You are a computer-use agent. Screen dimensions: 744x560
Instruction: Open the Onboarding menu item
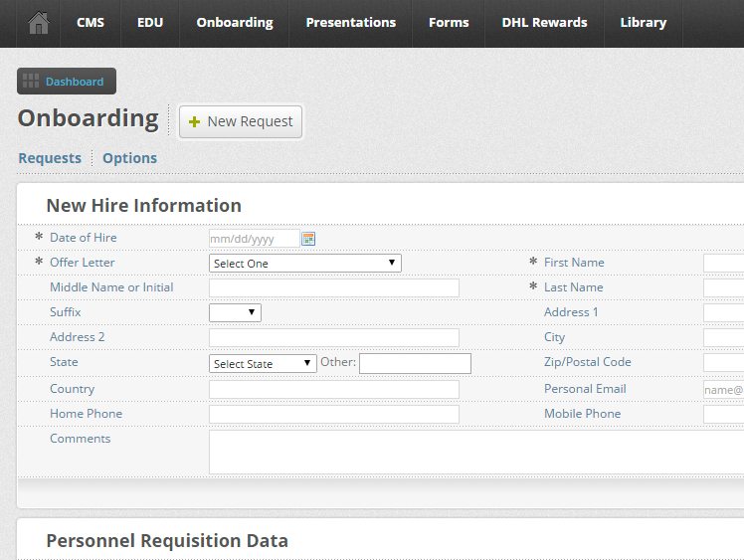tap(235, 23)
